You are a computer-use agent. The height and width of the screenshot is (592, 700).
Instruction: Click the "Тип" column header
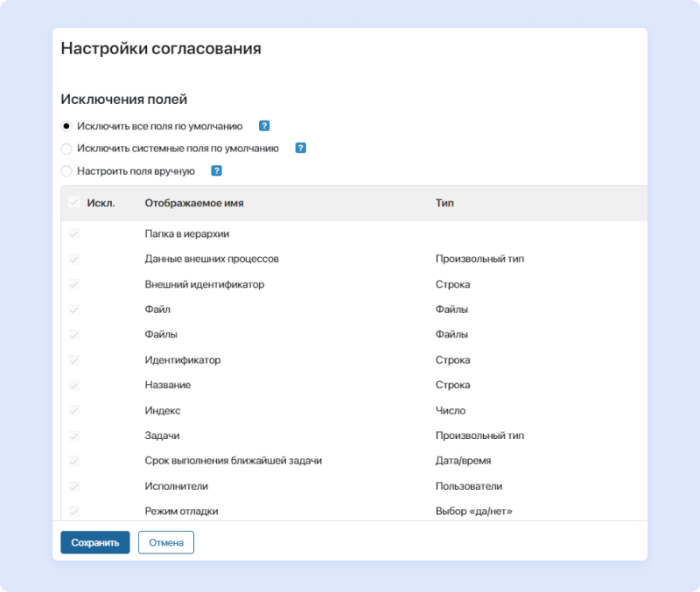click(444, 202)
